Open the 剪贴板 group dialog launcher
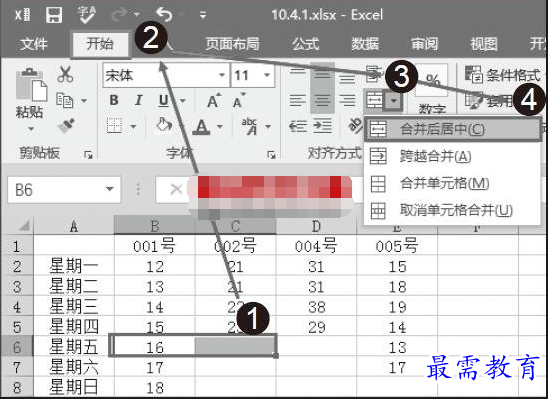548x399 pixels. tap(88, 154)
